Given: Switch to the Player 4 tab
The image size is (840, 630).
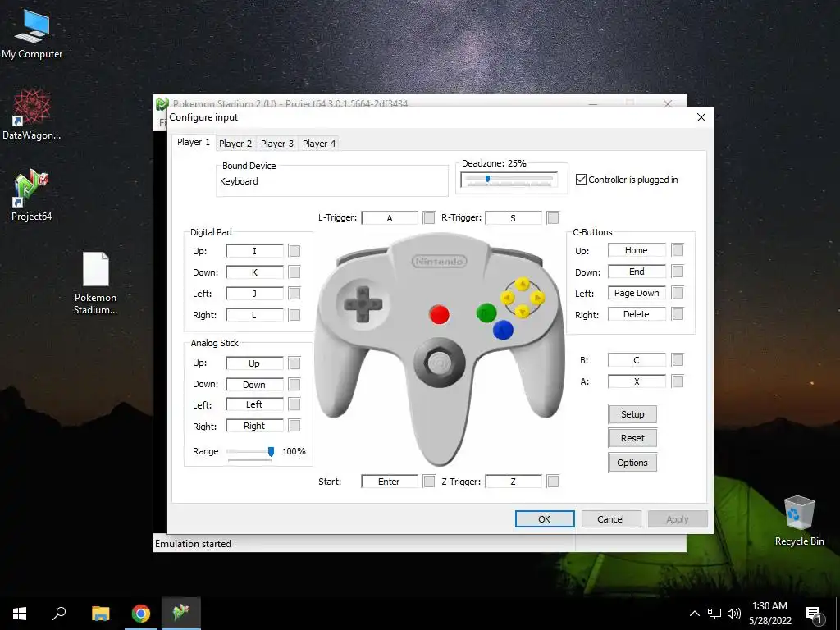Looking at the screenshot, I should click(x=319, y=144).
